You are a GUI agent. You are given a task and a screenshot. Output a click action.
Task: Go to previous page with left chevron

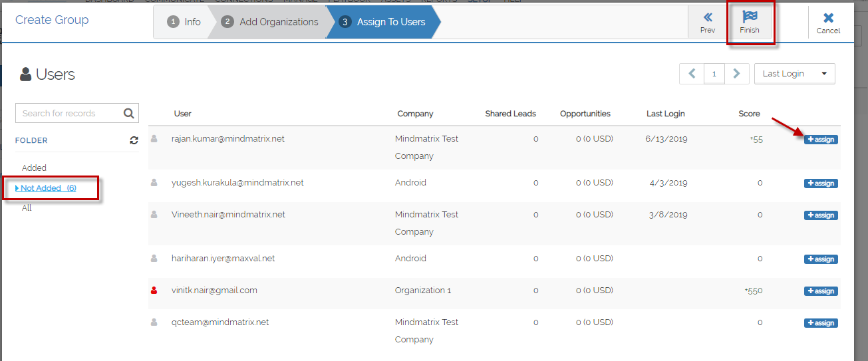click(692, 74)
